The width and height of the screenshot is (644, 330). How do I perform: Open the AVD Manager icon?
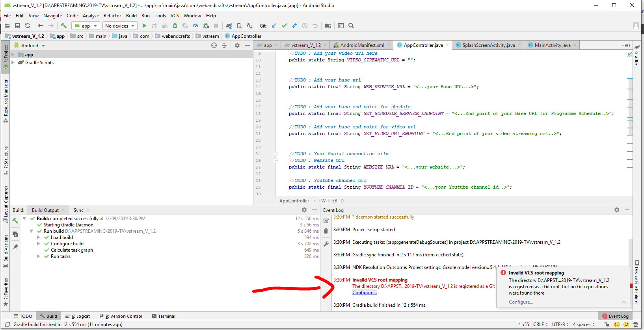239,26
